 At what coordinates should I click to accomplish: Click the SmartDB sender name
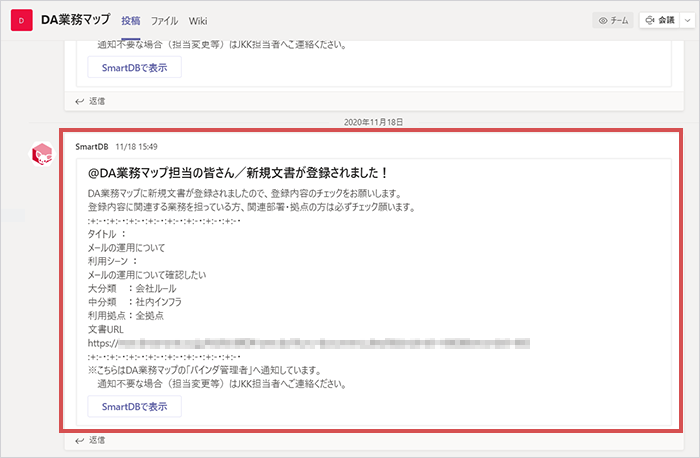[92, 146]
